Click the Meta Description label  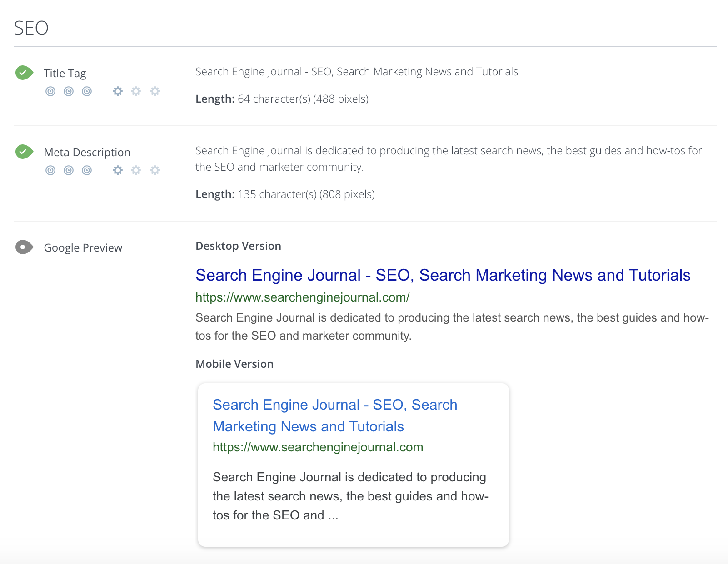point(87,153)
